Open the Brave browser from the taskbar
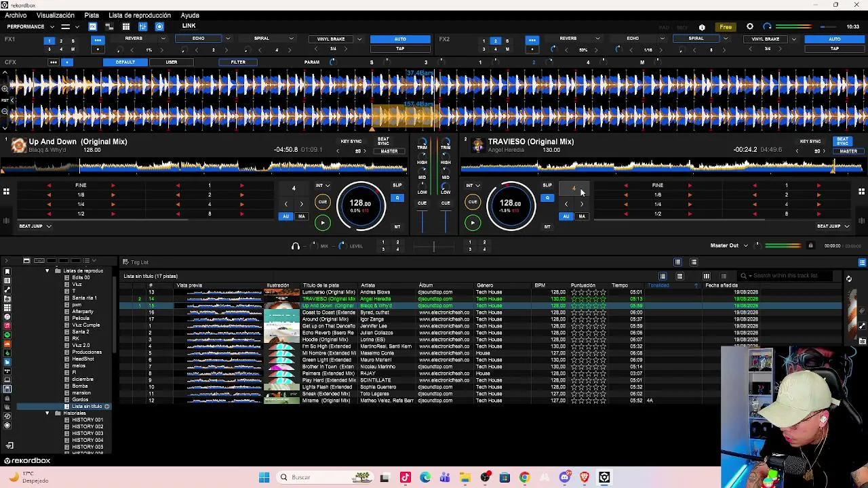868x488 pixels. [x=584, y=477]
